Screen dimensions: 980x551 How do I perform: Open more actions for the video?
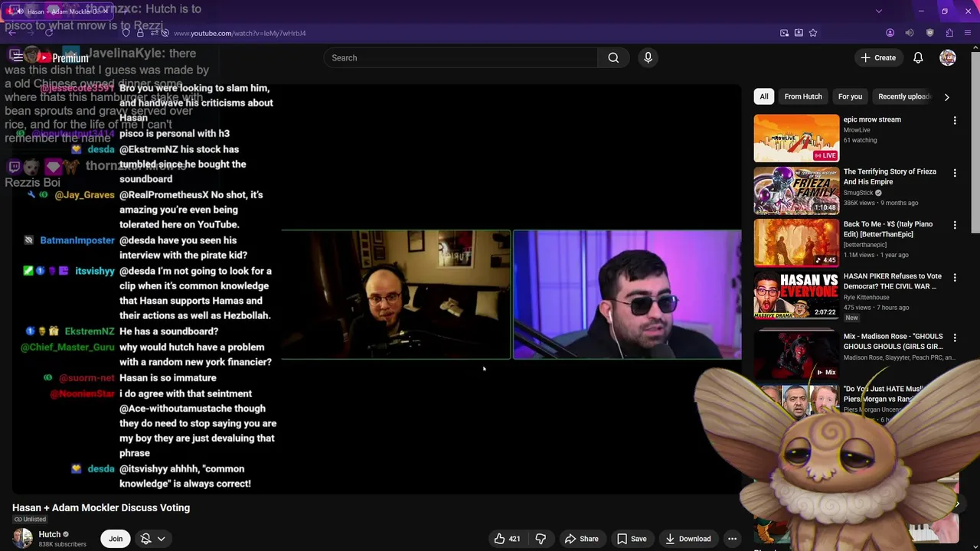coord(732,539)
